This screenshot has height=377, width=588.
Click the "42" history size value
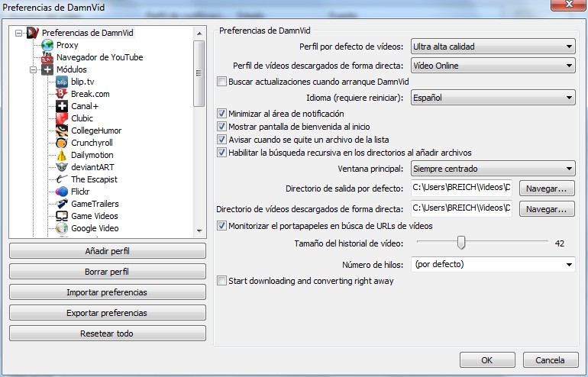pyautogui.click(x=560, y=243)
